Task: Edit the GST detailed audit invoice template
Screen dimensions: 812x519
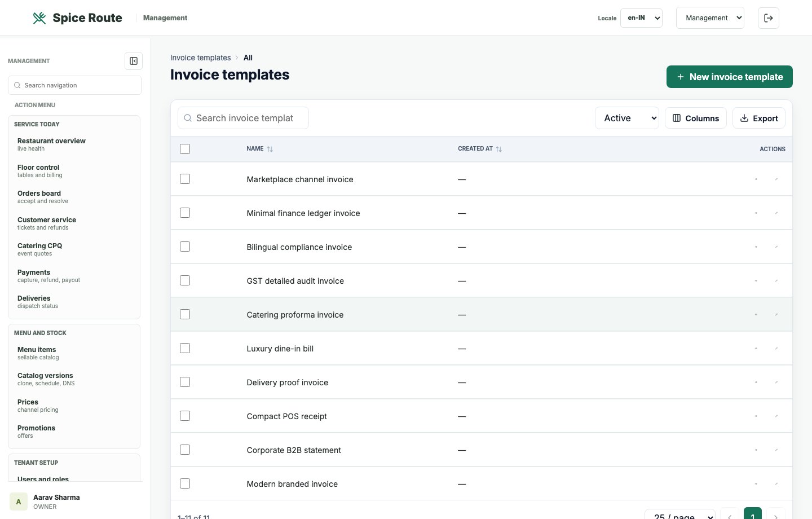Action: pyautogui.click(x=776, y=281)
